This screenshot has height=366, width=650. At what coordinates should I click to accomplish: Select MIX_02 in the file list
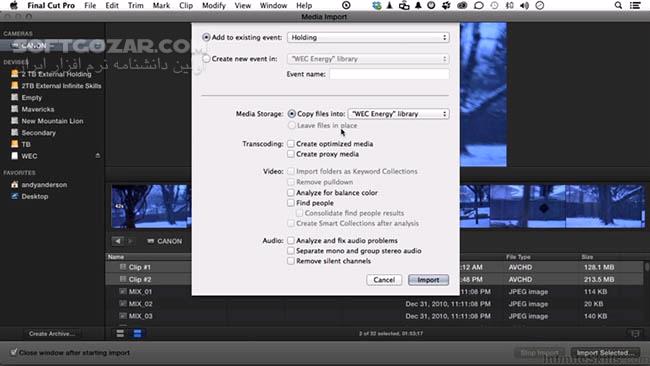[140, 304]
